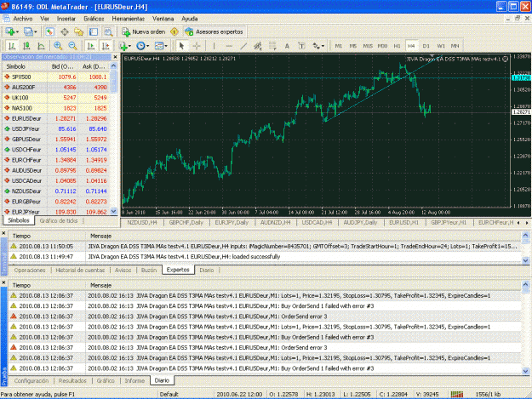Switch to Informe tester tab

click(x=134, y=380)
